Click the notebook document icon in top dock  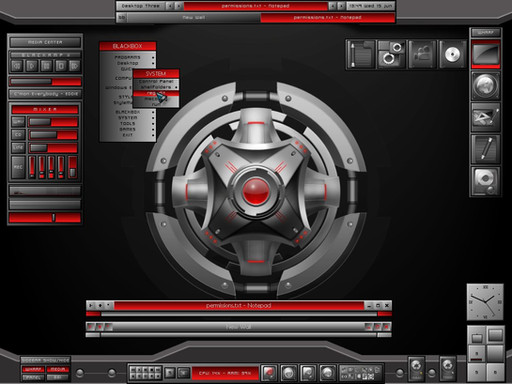click(x=361, y=55)
